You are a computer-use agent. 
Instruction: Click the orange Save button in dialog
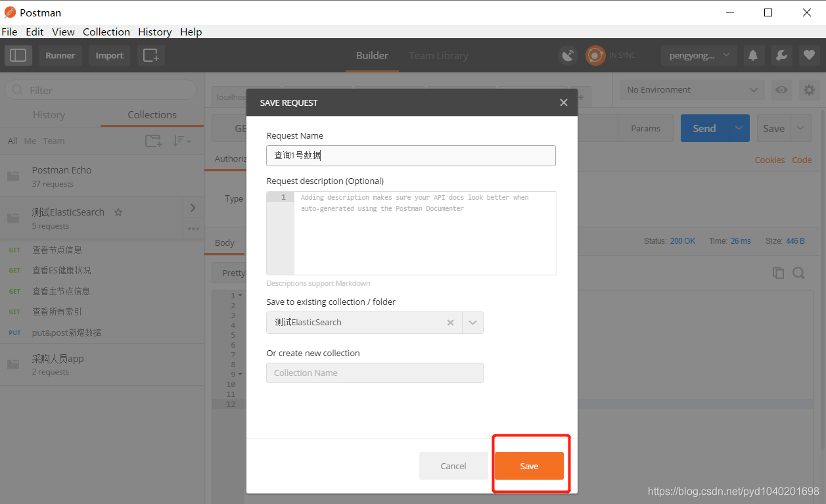point(529,466)
